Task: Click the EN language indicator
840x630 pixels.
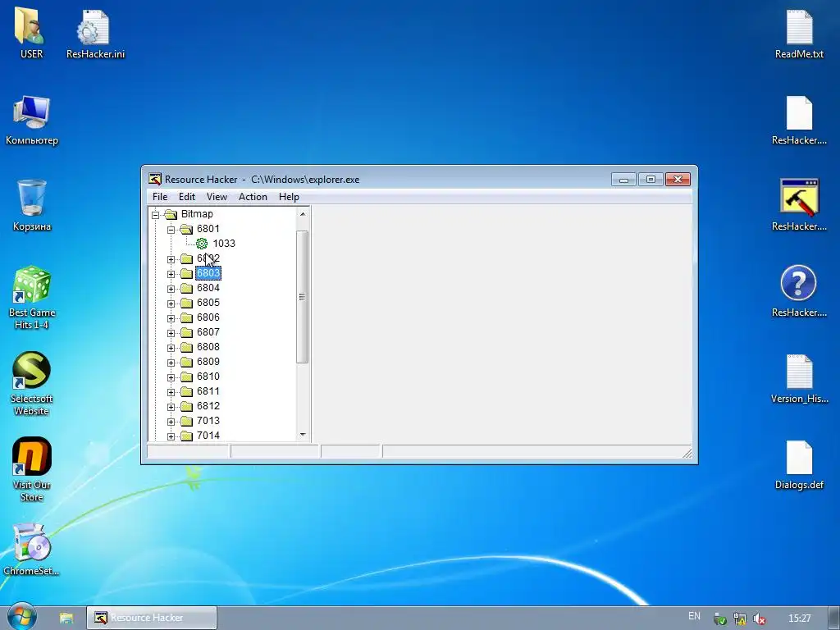Action: click(x=694, y=616)
